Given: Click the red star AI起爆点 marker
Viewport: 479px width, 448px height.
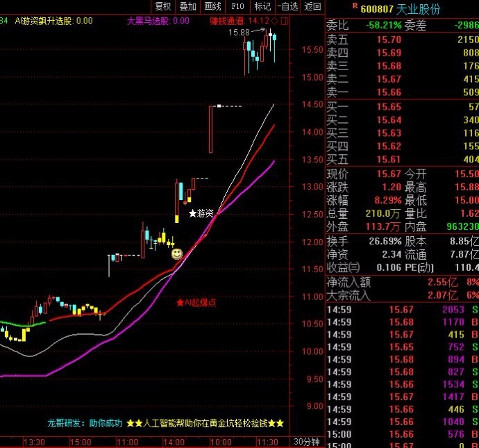Looking at the screenshot, I should pos(196,303).
